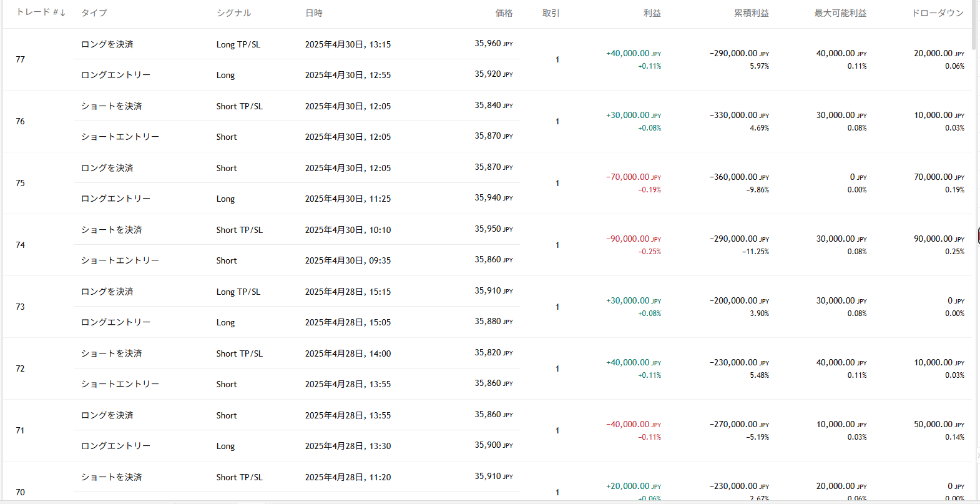Click the シグナル column header
980x504 pixels.
pos(233,13)
